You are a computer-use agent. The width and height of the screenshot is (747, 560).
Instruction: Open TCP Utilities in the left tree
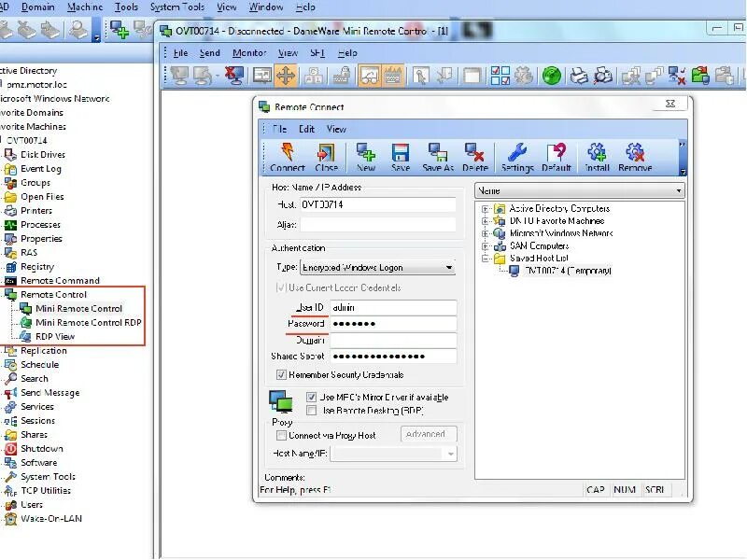click(x=45, y=491)
